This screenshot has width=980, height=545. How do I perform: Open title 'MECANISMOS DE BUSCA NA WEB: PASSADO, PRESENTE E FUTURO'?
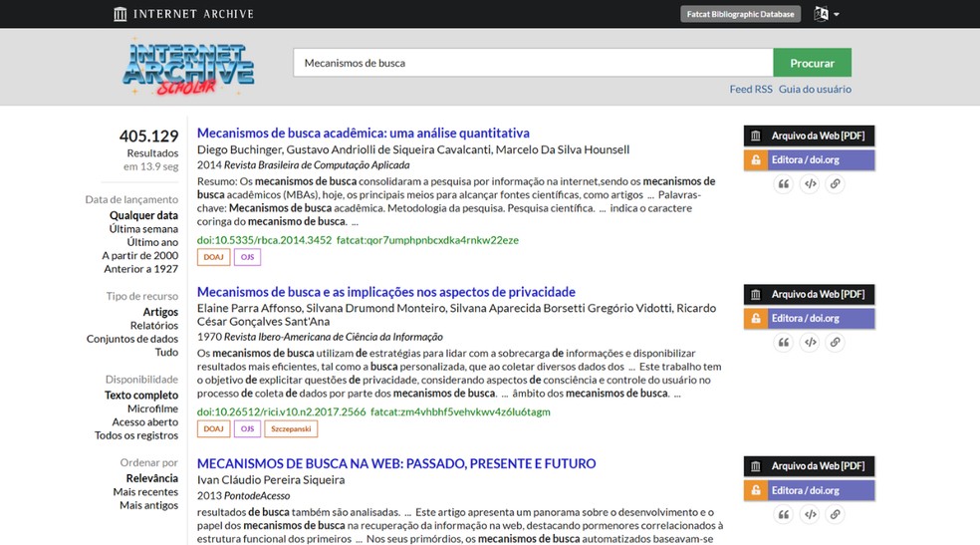click(396, 463)
